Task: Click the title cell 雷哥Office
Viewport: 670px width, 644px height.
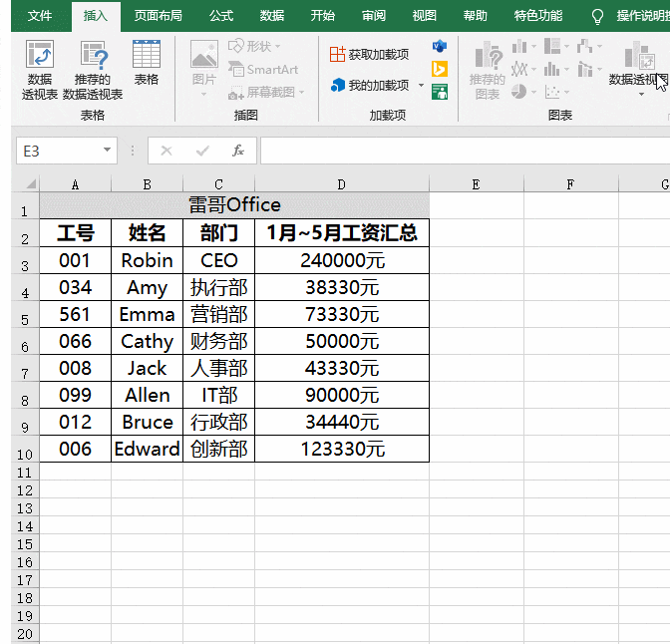Action: click(234, 205)
